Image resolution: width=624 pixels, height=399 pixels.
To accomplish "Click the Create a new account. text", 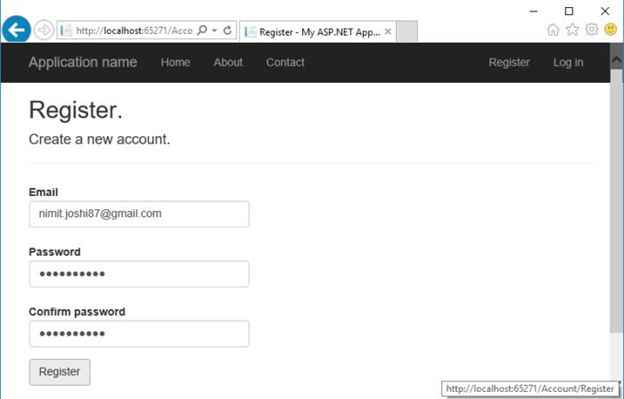I will coord(99,139).
